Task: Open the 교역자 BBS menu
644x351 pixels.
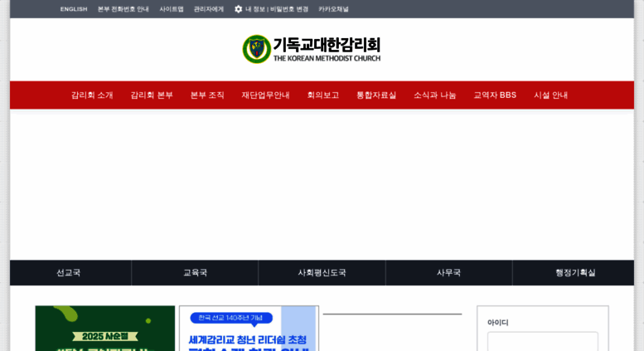Action: coord(495,95)
